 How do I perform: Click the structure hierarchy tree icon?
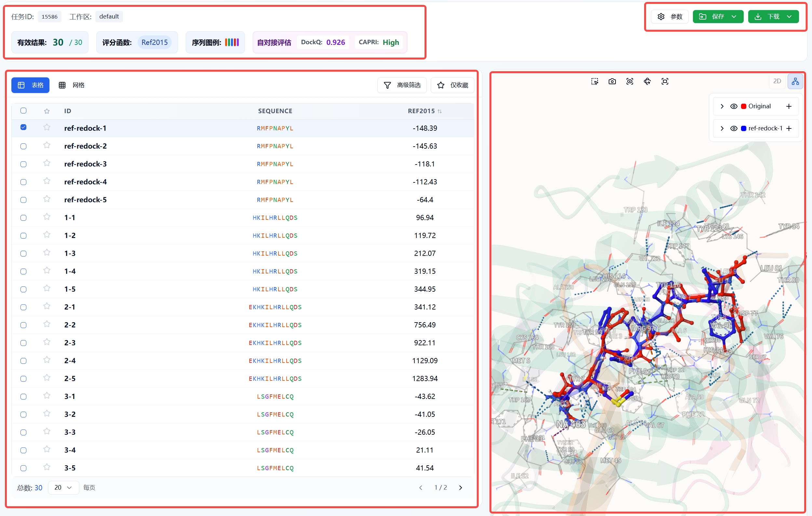point(795,81)
